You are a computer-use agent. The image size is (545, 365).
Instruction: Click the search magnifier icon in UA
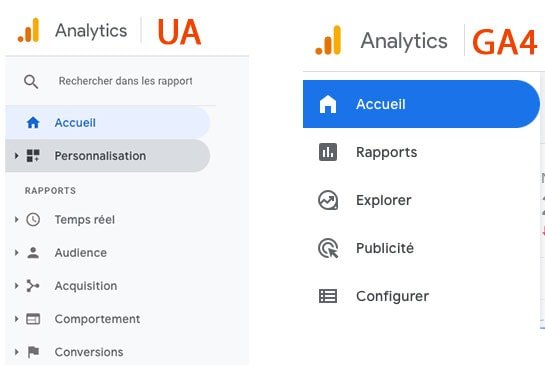pyautogui.click(x=31, y=82)
